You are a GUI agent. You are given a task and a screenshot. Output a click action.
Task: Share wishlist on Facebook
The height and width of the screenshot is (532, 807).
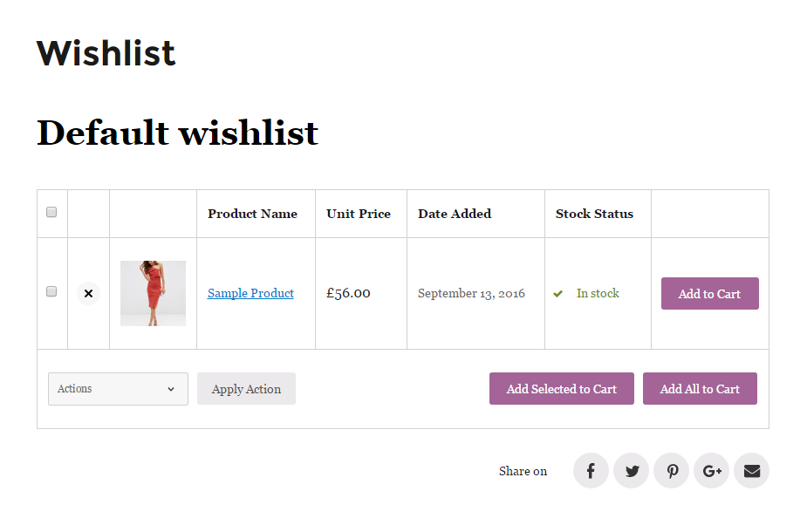[591, 471]
